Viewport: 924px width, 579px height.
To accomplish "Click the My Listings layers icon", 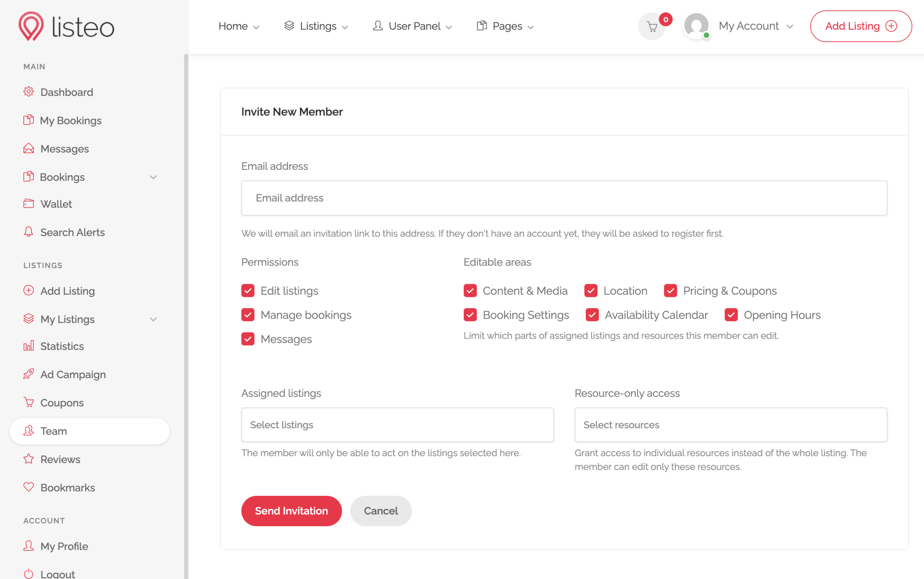I will (x=29, y=319).
